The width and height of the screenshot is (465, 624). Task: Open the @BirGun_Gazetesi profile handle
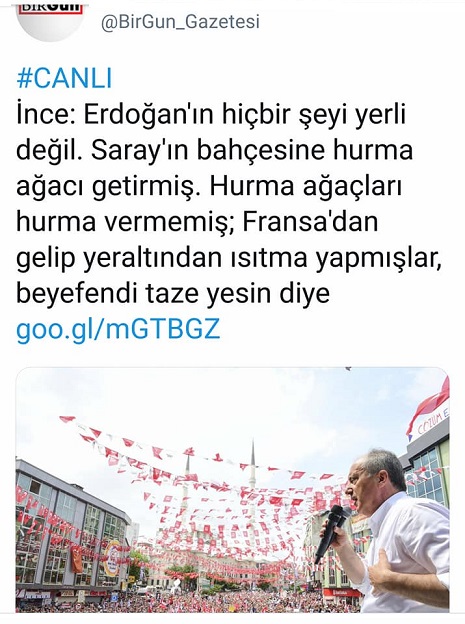point(181,22)
